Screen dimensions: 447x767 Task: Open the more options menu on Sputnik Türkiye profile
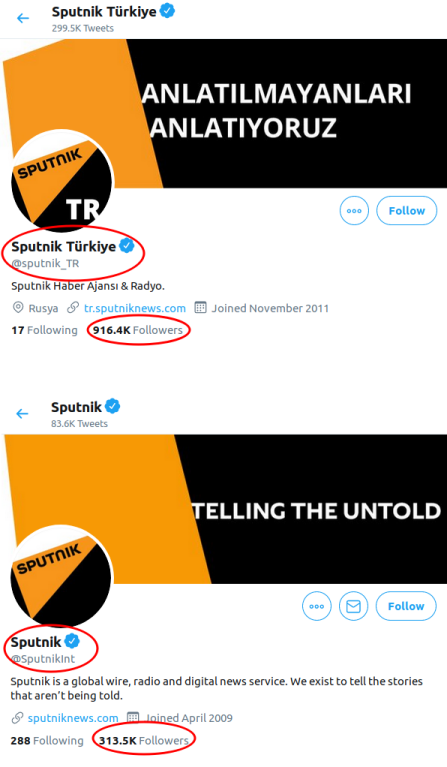[x=354, y=211]
